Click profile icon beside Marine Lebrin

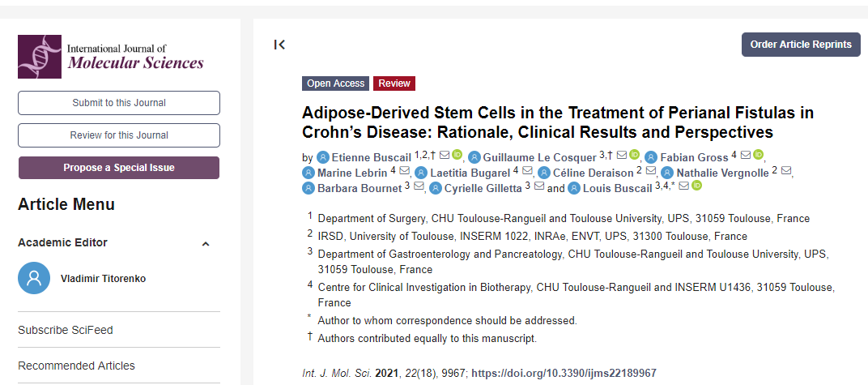(308, 172)
